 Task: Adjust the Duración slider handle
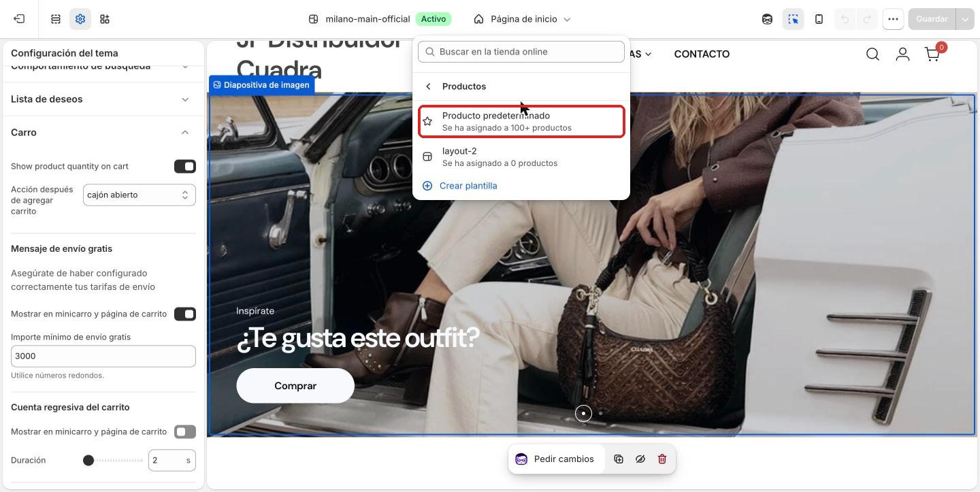[88, 461]
